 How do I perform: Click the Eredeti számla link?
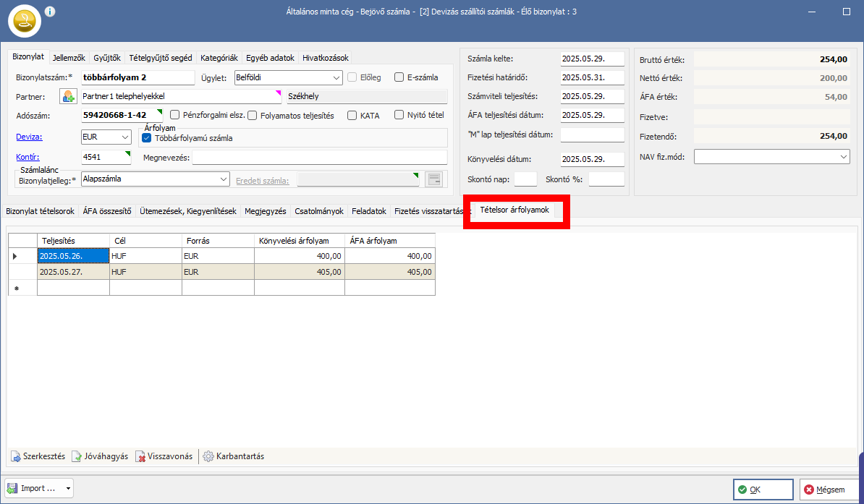click(x=262, y=180)
